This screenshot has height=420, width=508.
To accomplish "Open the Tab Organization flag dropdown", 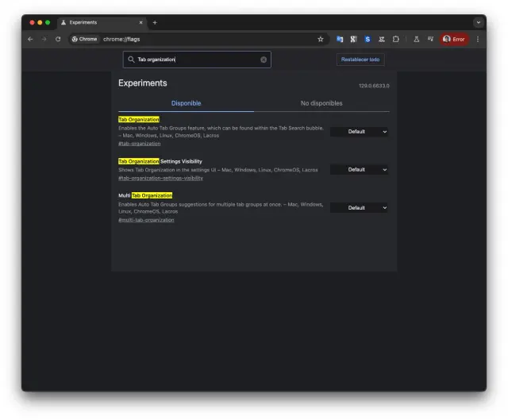I will [360, 132].
